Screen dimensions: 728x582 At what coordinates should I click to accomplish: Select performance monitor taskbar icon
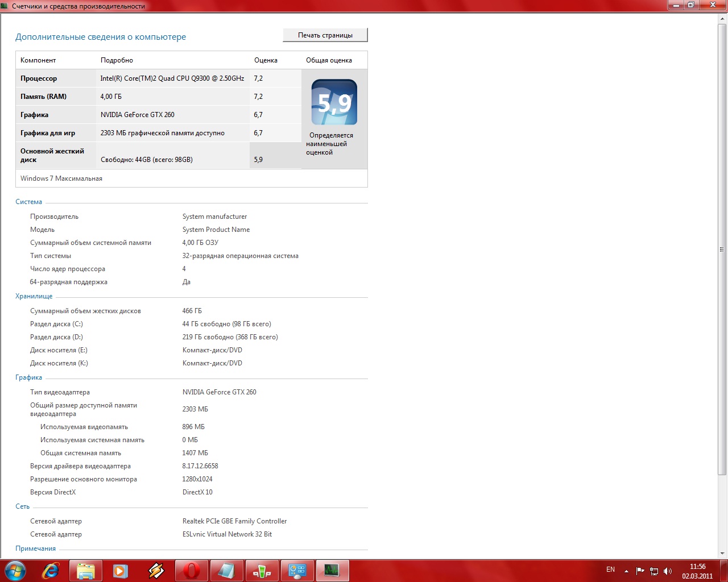(332, 571)
